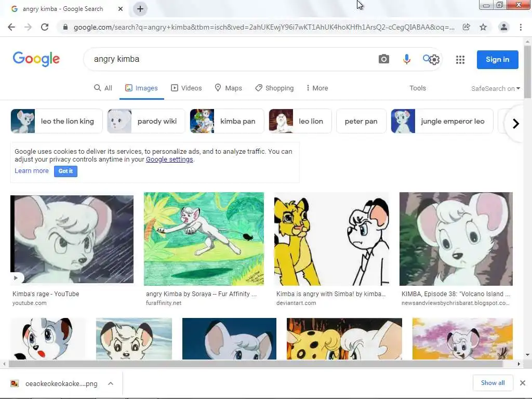Open Kimba's rage YouTube thumbnail
The height and width of the screenshot is (399, 532).
point(72,239)
